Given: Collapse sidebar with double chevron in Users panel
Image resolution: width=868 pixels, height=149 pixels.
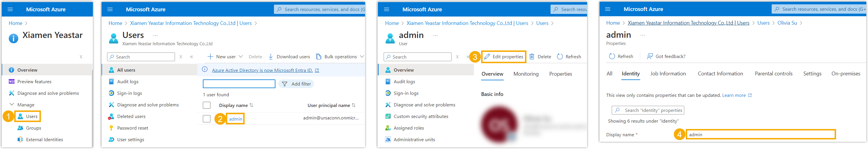Looking at the screenshot, I should click(192, 57).
